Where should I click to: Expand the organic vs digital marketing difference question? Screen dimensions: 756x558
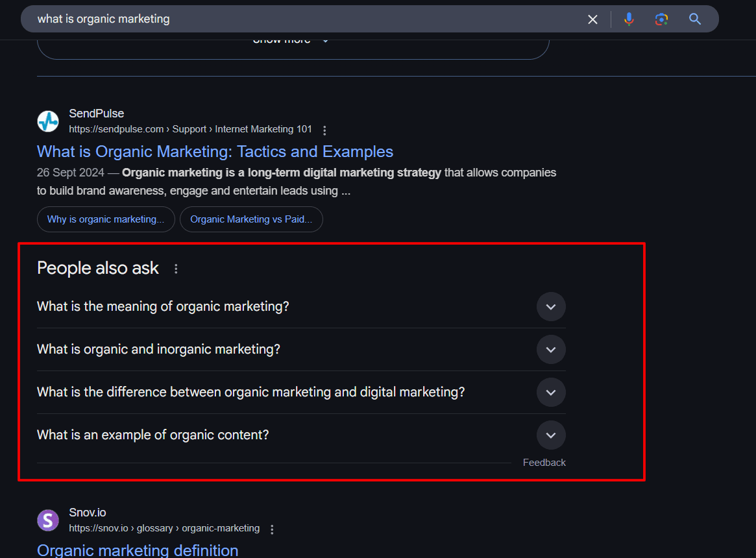pyautogui.click(x=301, y=392)
